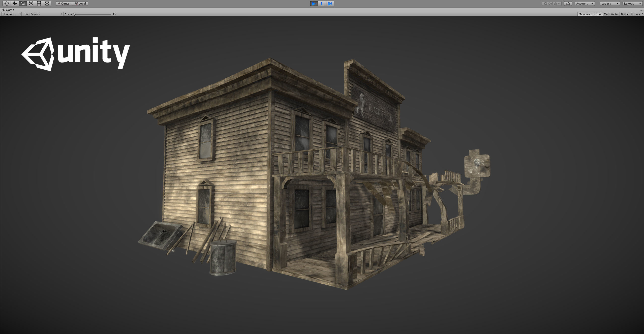Open the Account dropdown
Viewport: 644px width, 334px height.
point(585,4)
